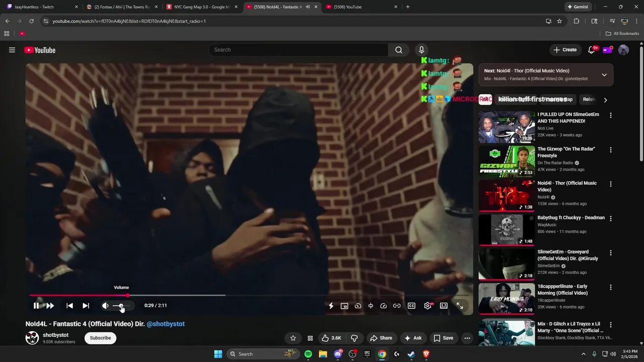Bookmark this page with the star icon

click(559, 21)
